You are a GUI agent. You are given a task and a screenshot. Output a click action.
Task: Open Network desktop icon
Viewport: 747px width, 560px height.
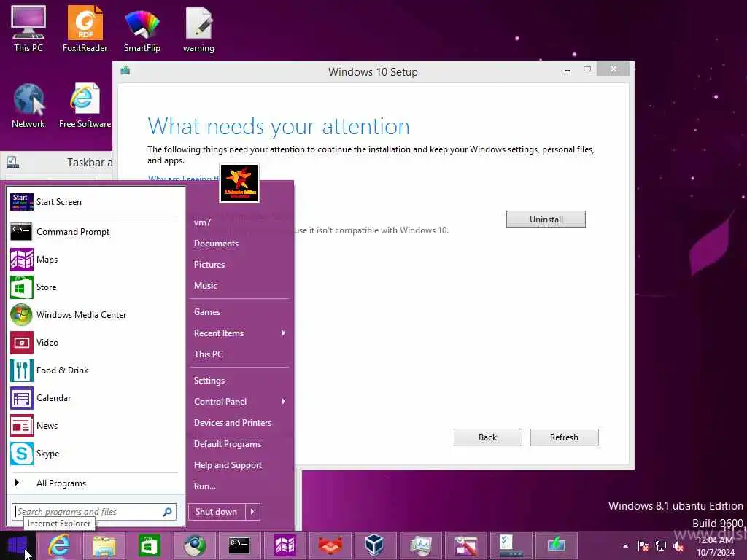[x=28, y=105]
